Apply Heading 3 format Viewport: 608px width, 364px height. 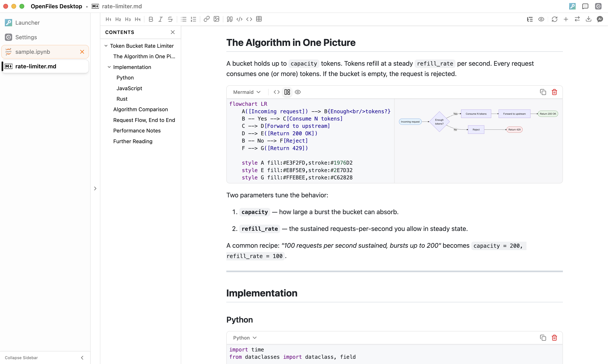(128, 19)
